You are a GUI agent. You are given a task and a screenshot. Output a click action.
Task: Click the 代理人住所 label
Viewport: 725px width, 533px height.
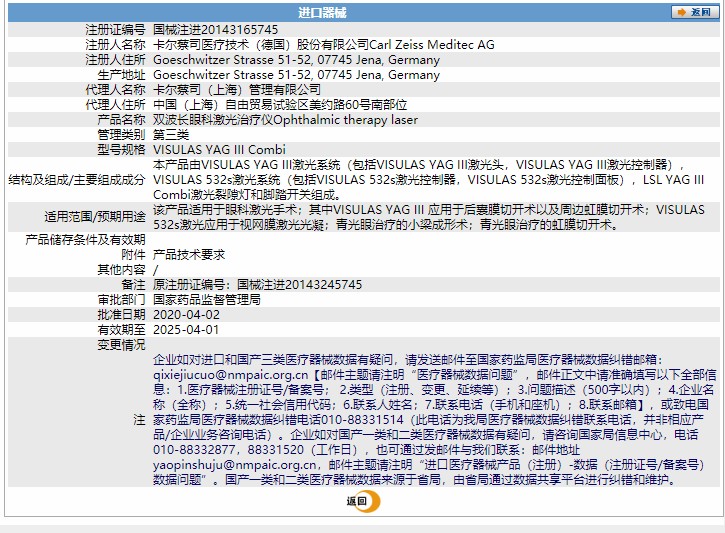115,105
